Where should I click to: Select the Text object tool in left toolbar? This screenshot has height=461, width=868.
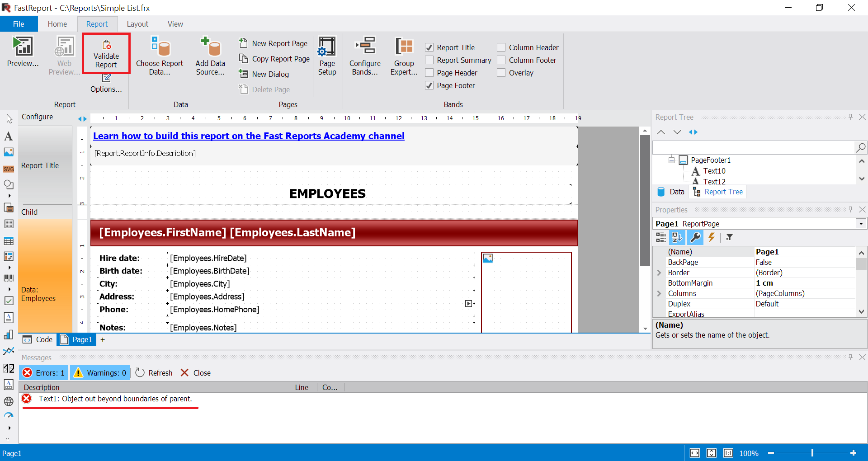[9, 136]
